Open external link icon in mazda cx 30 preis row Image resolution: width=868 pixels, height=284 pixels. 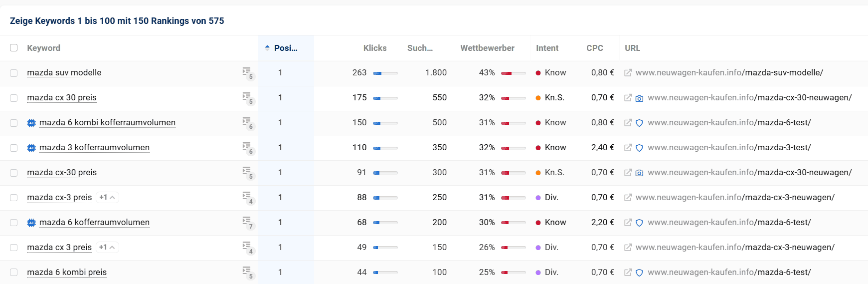(628, 98)
